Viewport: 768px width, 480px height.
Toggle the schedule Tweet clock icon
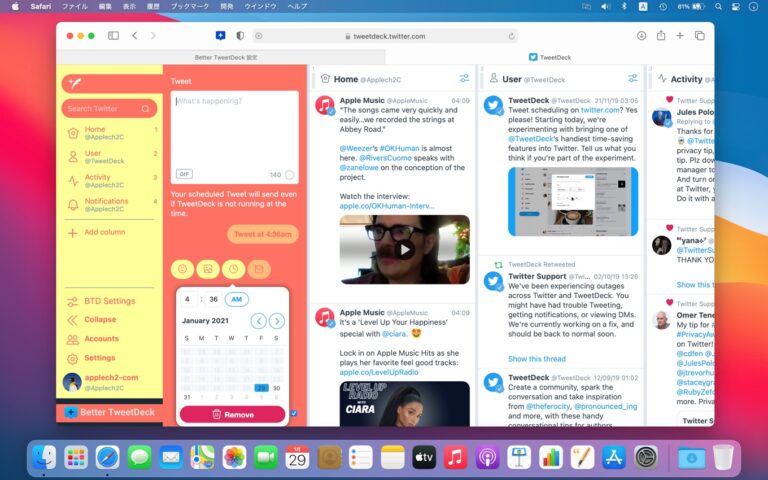pyautogui.click(x=233, y=269)
